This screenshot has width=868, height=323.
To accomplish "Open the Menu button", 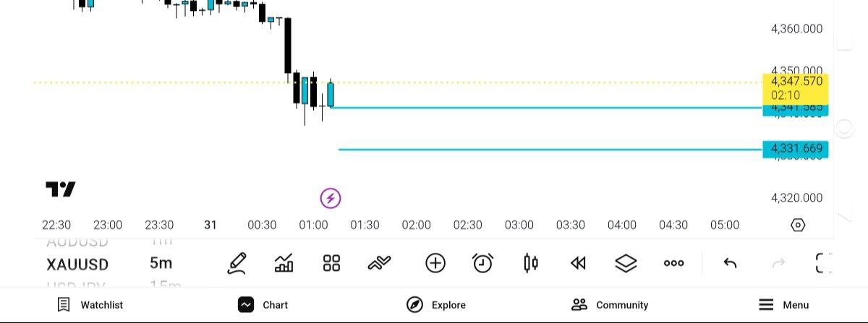I will (783, 305).
